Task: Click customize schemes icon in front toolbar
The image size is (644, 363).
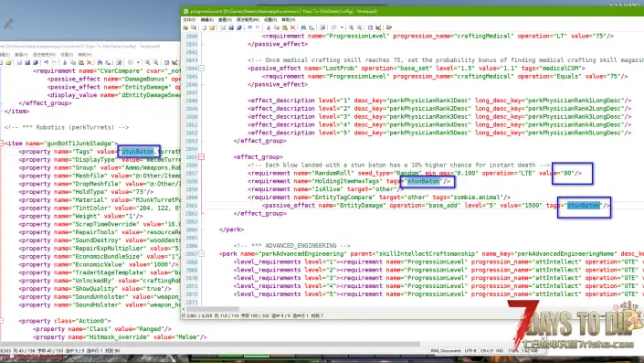Action: tap(378, 27)
